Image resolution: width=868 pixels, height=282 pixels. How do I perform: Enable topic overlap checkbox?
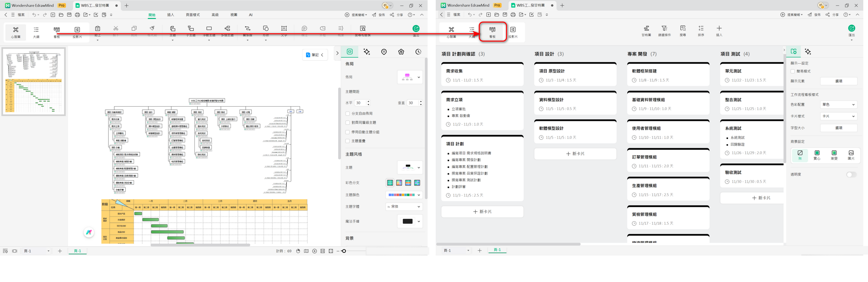348,141
